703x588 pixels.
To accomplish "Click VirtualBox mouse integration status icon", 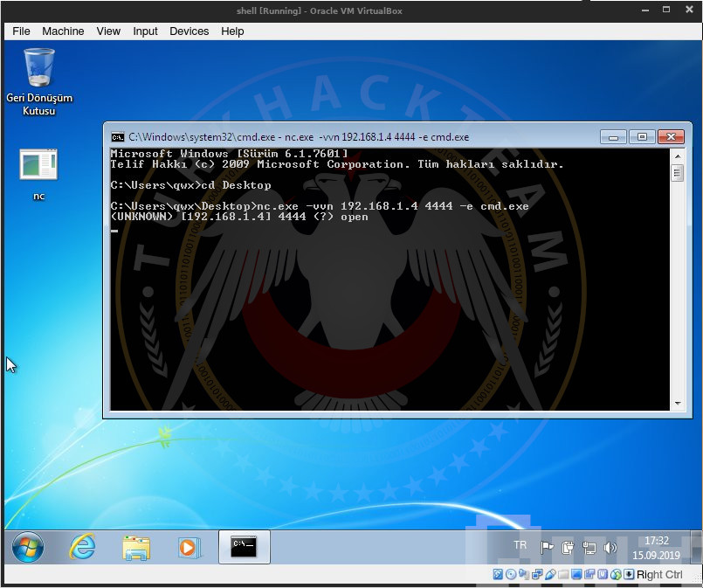I will point(616,574).
